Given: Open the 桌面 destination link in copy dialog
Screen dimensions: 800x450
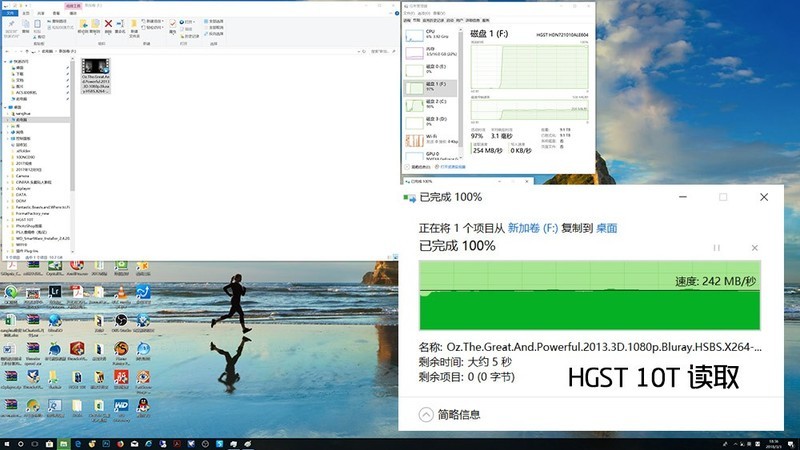Looking at the screenshot, I should point(607,228).
